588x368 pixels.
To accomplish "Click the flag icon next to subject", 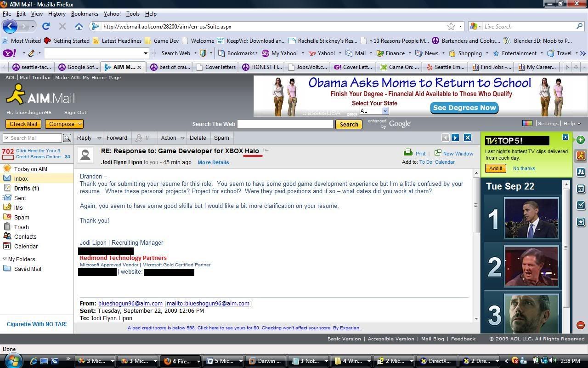I will coord(266,151).
